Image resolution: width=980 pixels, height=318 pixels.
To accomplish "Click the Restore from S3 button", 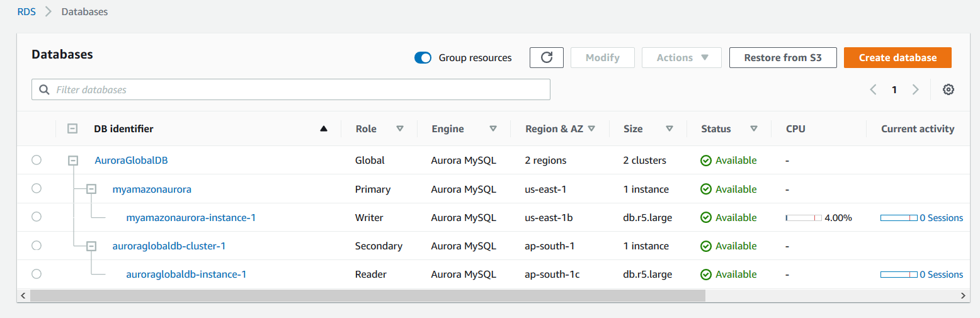I will tap(782, 57).
